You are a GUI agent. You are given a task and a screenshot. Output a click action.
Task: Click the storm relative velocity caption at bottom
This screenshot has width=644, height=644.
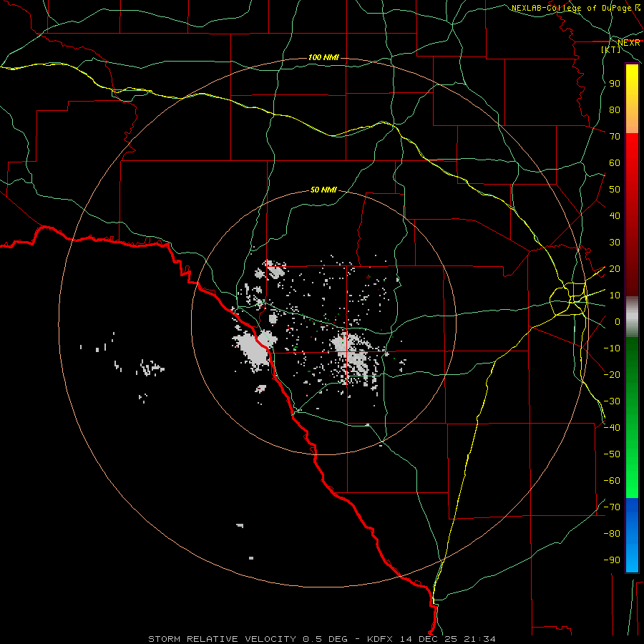click(322, 639)
